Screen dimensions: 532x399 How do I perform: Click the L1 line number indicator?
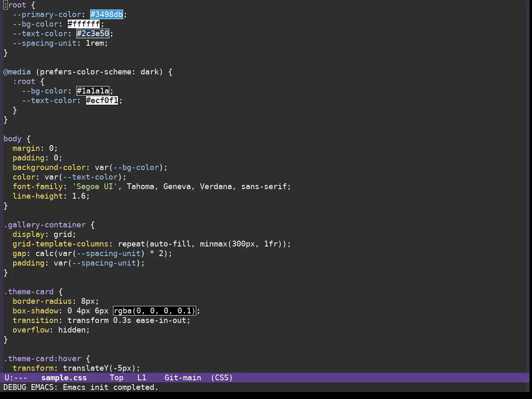(142, 378)
